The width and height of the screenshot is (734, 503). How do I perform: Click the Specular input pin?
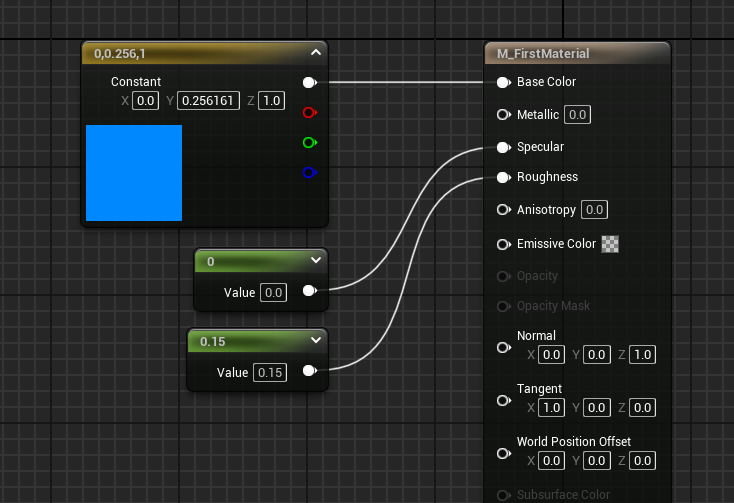coord(503,147)
